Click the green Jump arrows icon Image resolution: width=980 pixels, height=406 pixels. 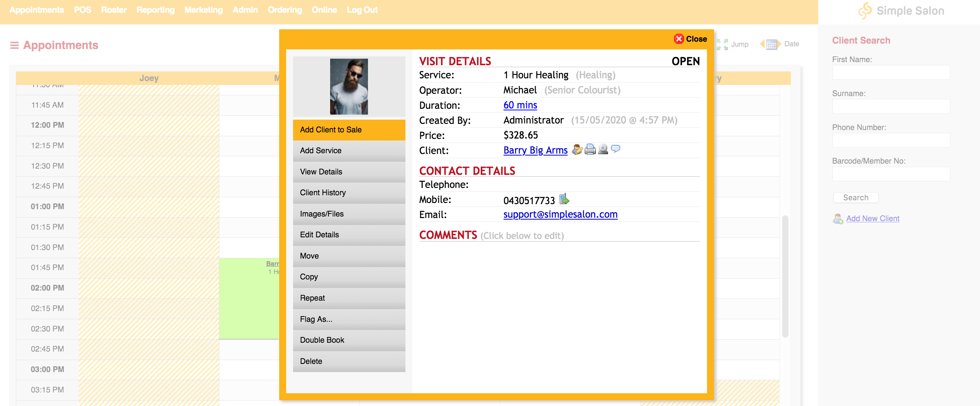[722, 44]
